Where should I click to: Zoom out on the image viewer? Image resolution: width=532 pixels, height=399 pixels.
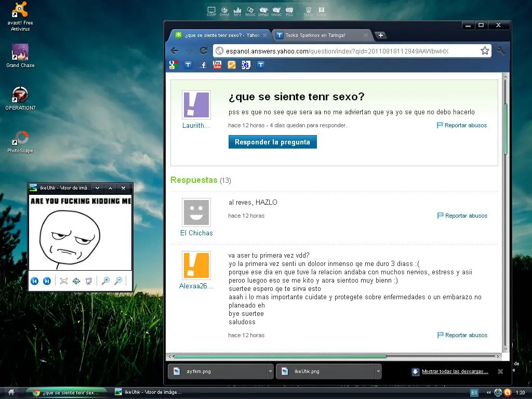[118, 281]
